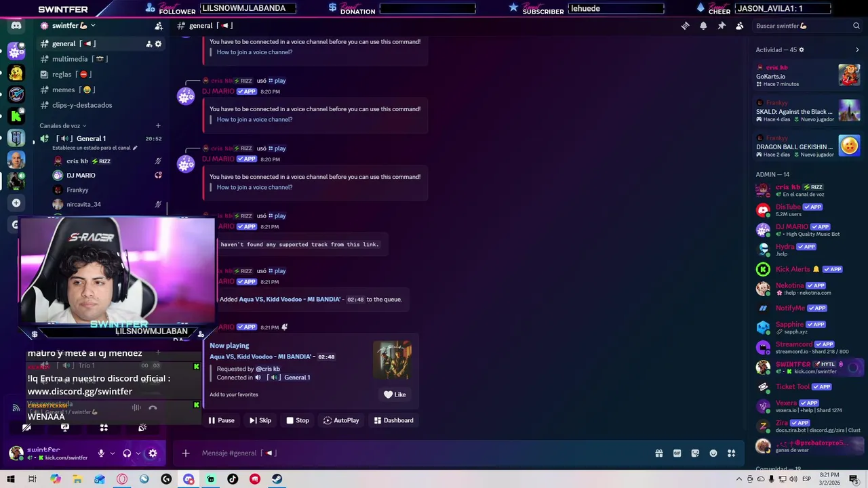Like the currently playing track
This screenshot has width=868, height=488.
coord(395,394)
